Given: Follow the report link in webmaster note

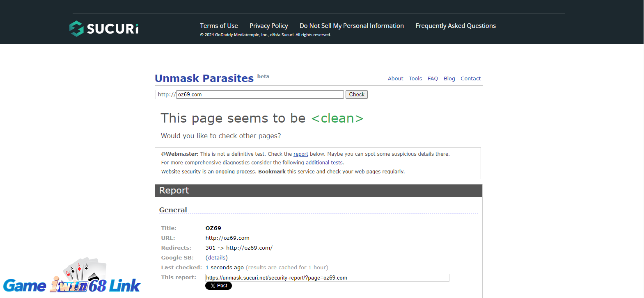Looking at the screenshot, I should (x=301, y=154).
